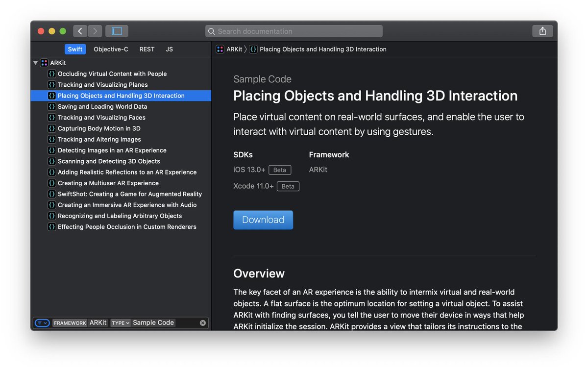The image size is (588, 371).
Task: Clear the filters with the circular X icon
Action: tap(203, 322)
